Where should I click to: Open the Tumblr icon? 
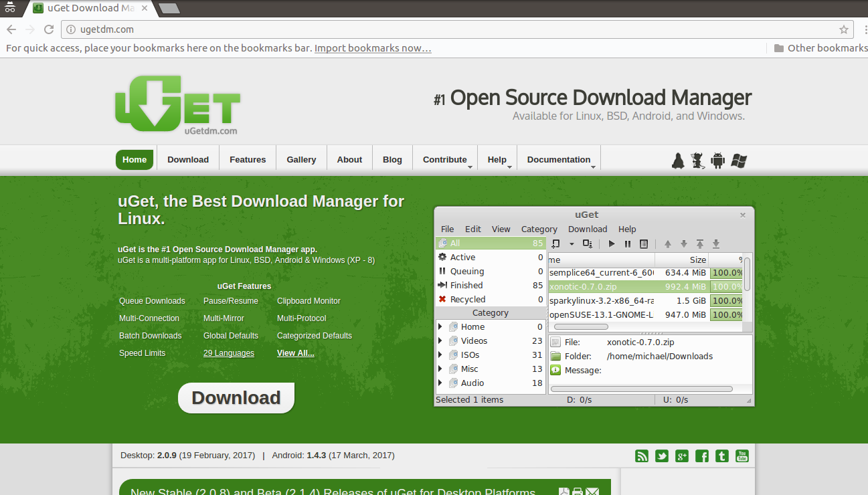(x=722, y=456)
